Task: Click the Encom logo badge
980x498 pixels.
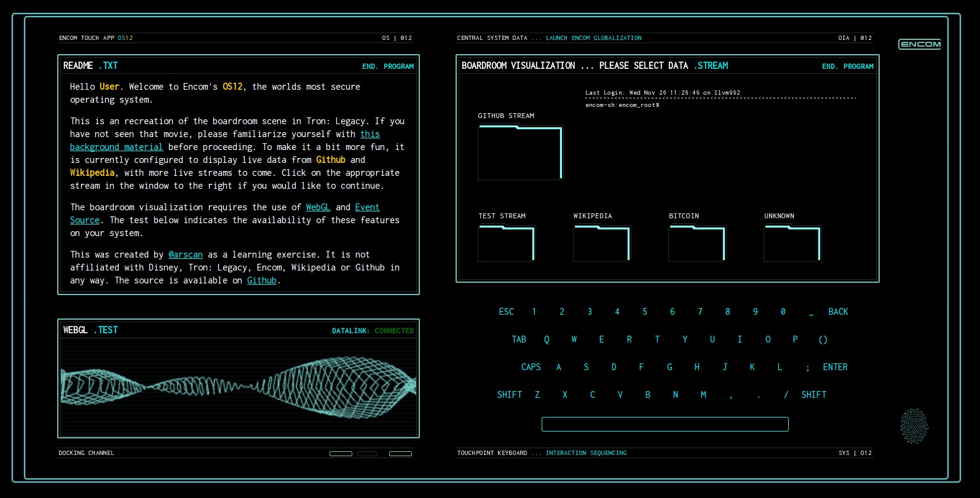Action: (x=920, y=44)
